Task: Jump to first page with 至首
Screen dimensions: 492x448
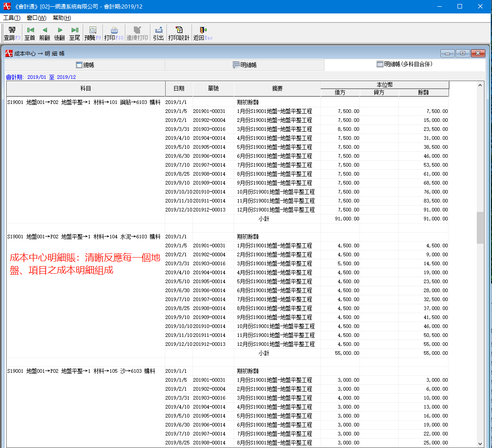Action: point(30,33)
